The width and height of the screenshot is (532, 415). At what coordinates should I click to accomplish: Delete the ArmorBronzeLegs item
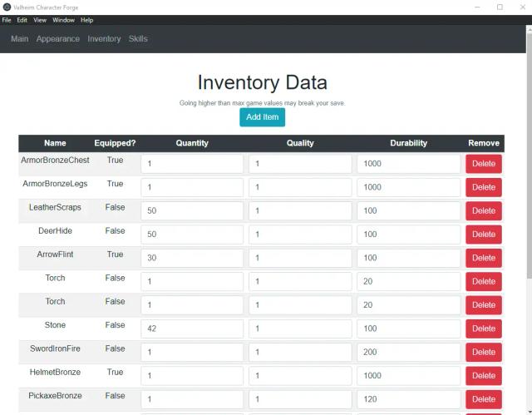pyautogui.click(x=484, y=187)
